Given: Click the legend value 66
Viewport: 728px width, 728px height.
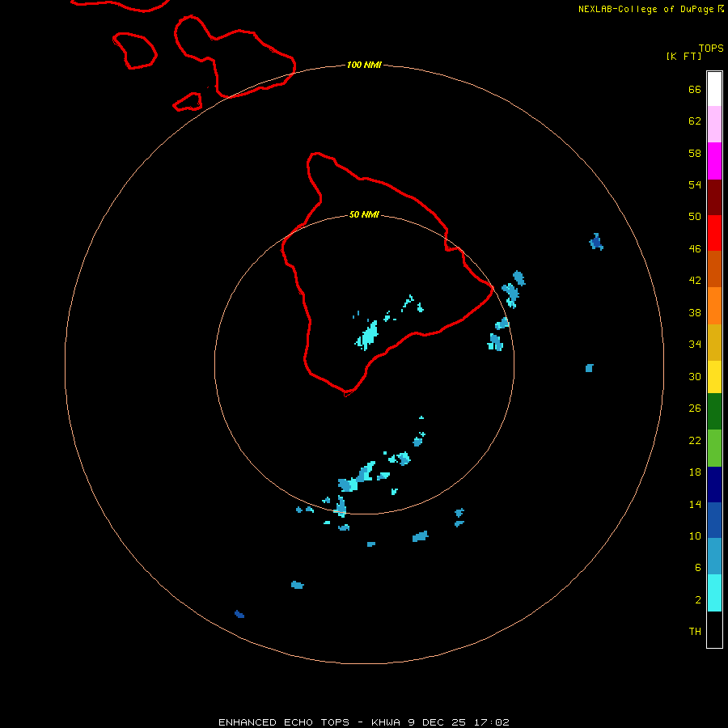Looking at the screenshot, I should [x=695, y=89].
